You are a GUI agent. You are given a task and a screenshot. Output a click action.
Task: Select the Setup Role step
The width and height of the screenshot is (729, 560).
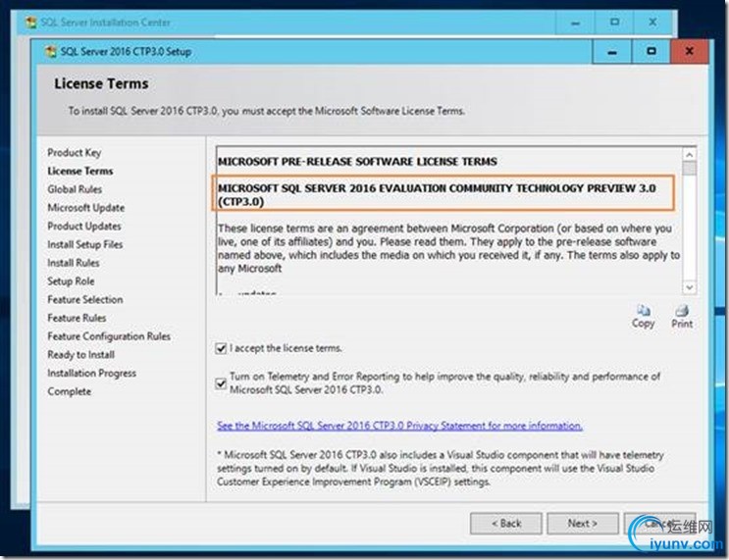pos(71,281)
